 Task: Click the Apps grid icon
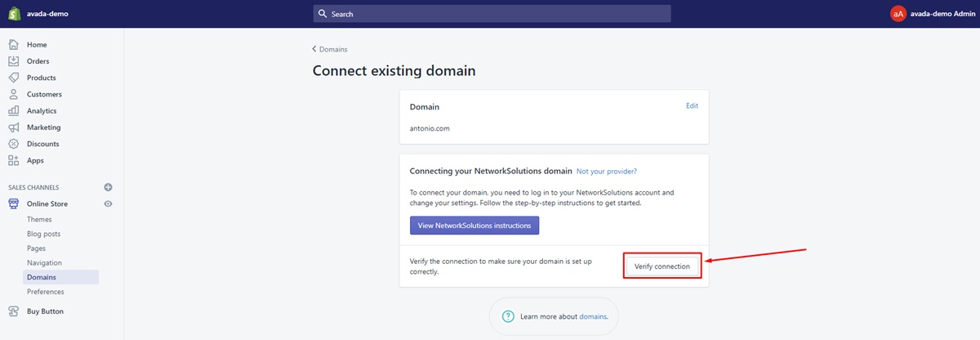point(13,160)
